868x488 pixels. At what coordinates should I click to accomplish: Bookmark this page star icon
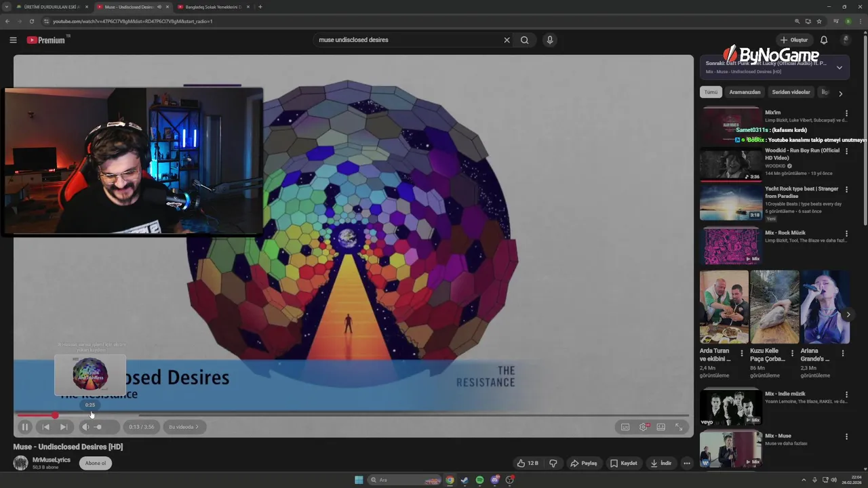819,21
